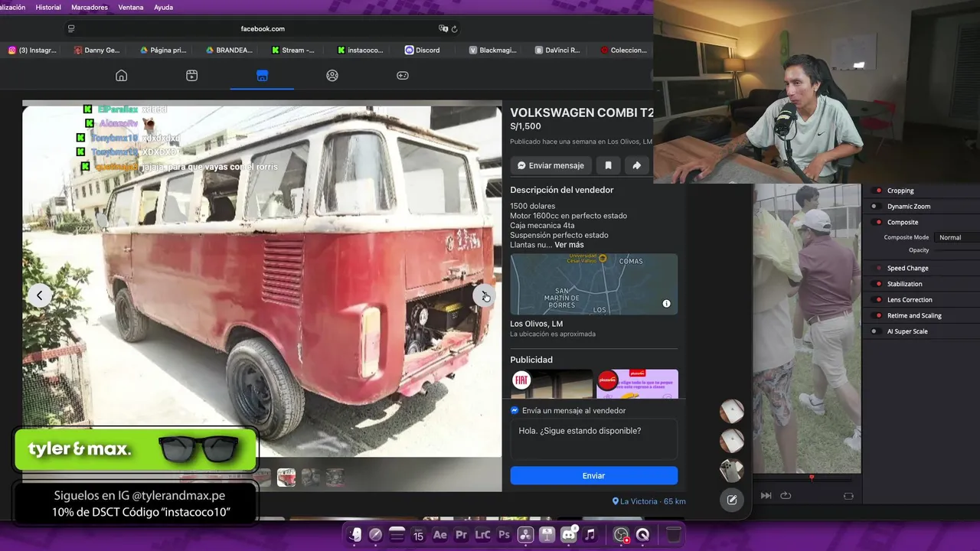Viewport: 980px width, 551px height.
Task: Open the Blackmagi... bookmark
Action: pyautogui.click(x=493, y=51)
